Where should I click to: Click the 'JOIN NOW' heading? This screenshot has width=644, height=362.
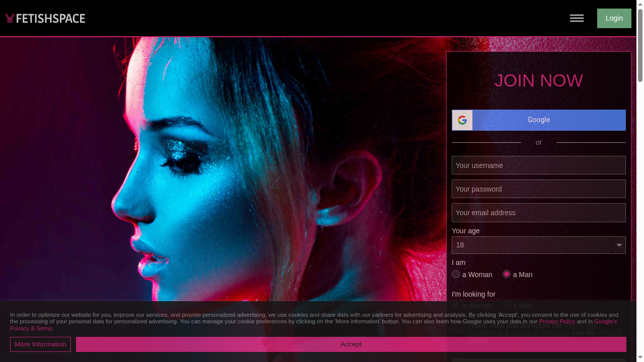tap(538, 80)
